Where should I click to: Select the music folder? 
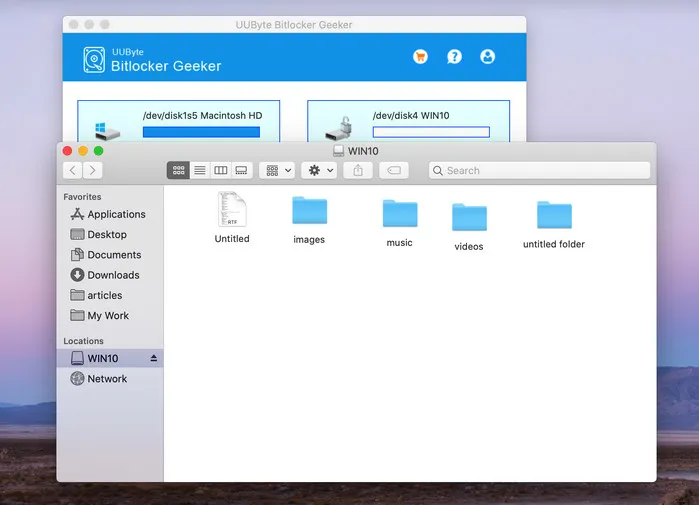tap(400, 223)
